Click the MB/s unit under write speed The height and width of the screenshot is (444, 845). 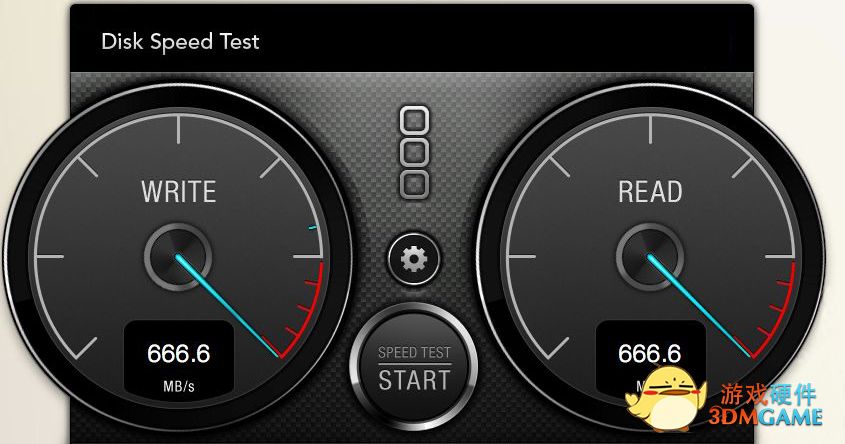179,386
